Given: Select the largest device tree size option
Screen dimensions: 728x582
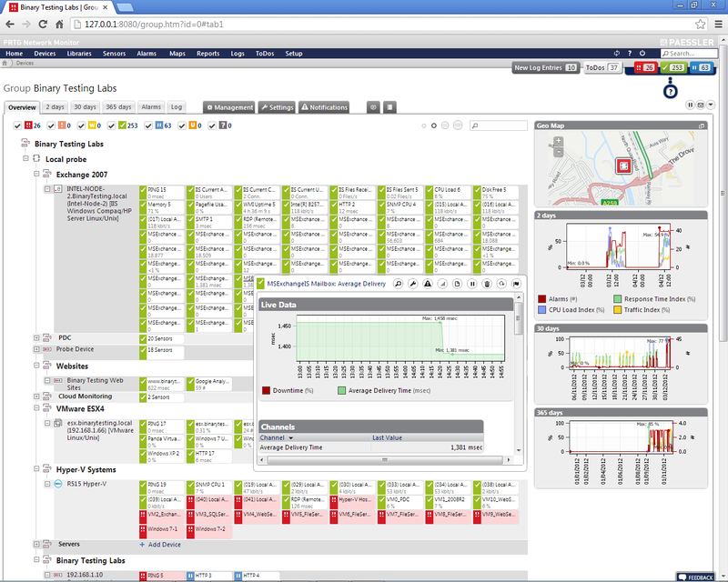Looking at the screenshot, I should [458, 125].
